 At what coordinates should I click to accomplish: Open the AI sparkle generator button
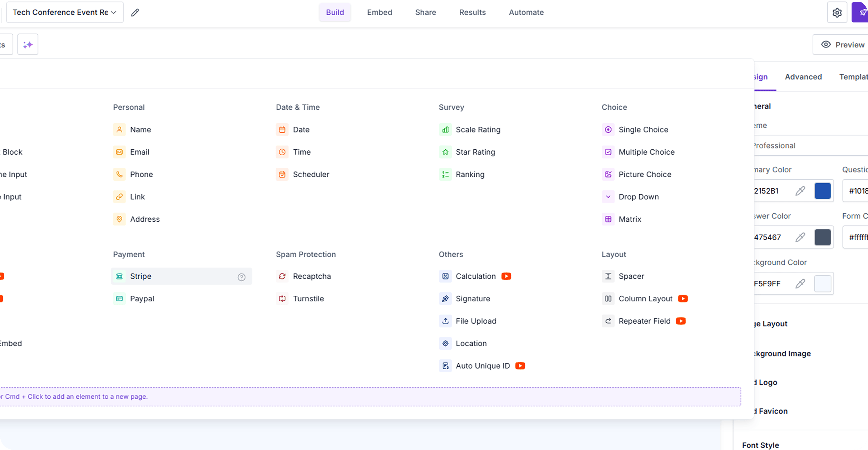click(x=28, y=45)
